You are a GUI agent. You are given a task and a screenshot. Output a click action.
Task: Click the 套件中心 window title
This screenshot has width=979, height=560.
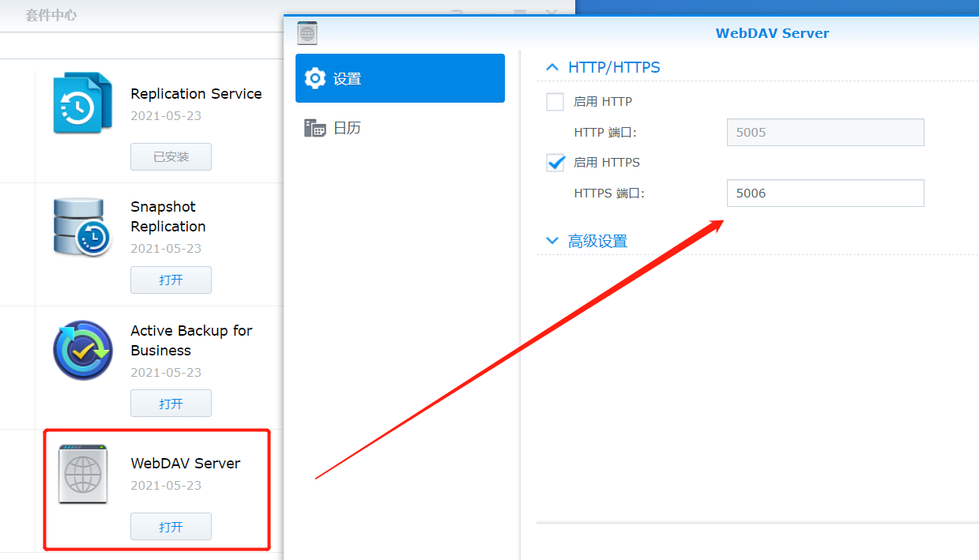click(x=51, y=15)
